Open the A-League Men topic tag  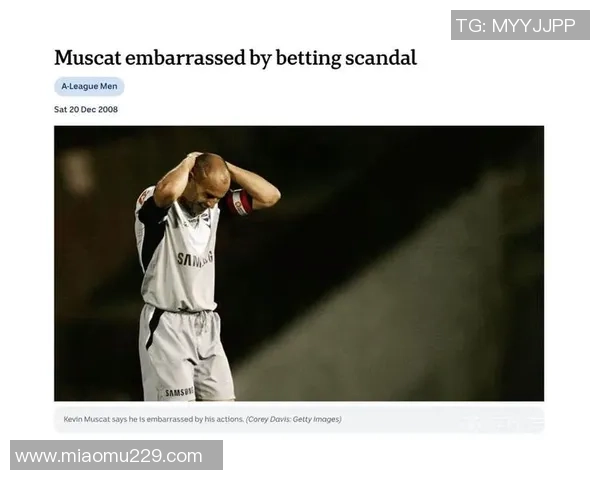click(x=89, y=87)
